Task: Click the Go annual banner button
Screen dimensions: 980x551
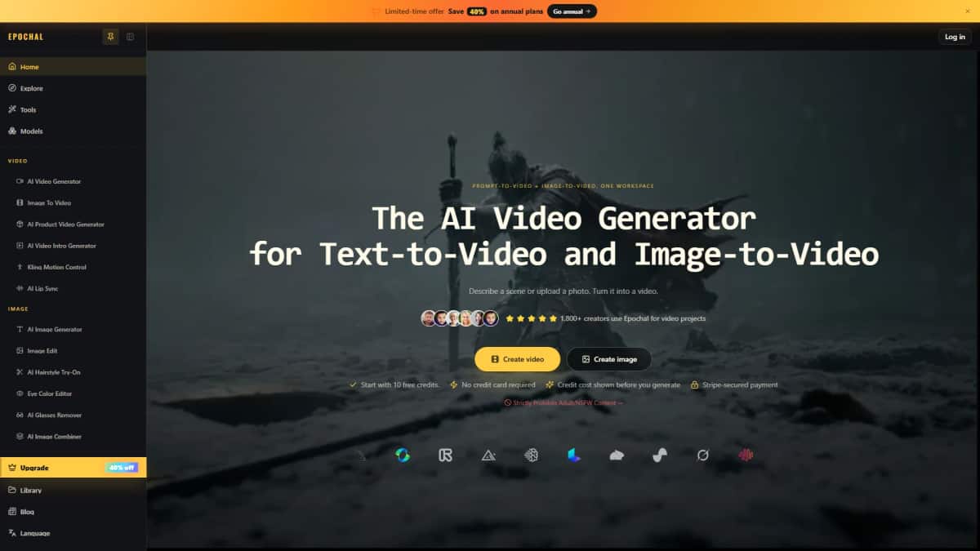Action: [572, 11]
